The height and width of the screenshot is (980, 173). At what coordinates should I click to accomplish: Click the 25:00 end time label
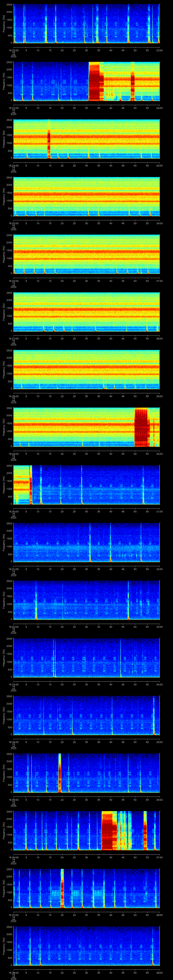point(159,166)
